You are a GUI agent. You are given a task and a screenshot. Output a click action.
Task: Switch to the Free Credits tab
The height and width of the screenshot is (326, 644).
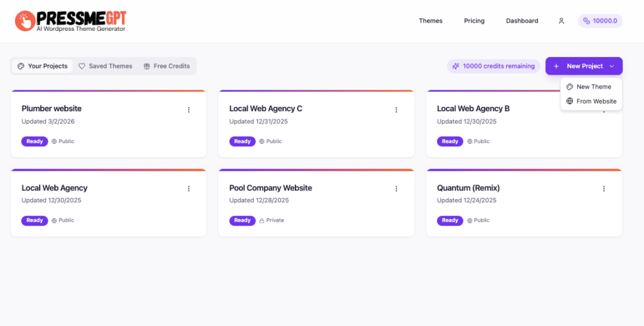166,66
